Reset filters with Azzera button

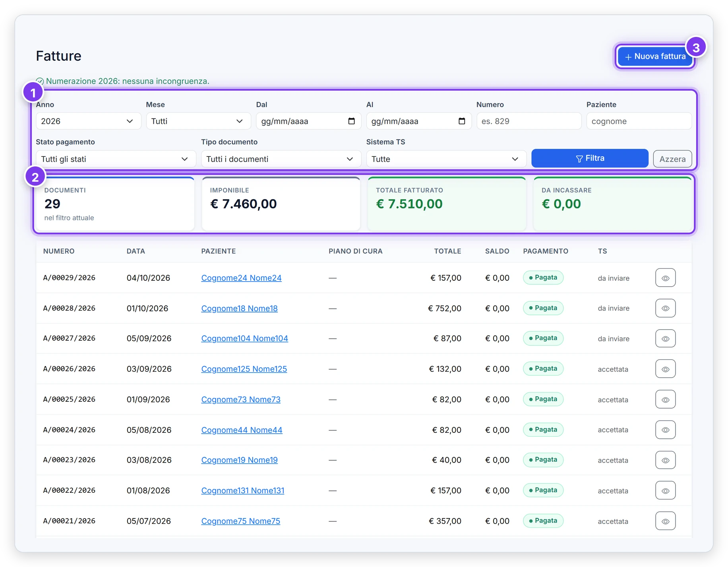click(x=672, y=159)
